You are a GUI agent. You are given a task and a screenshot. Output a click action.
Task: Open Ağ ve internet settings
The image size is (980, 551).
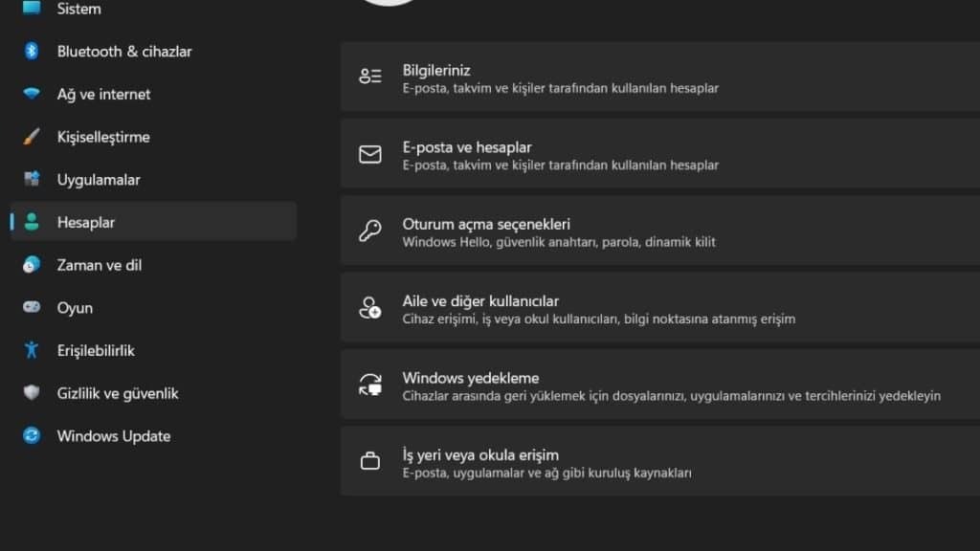click(153, 94)
